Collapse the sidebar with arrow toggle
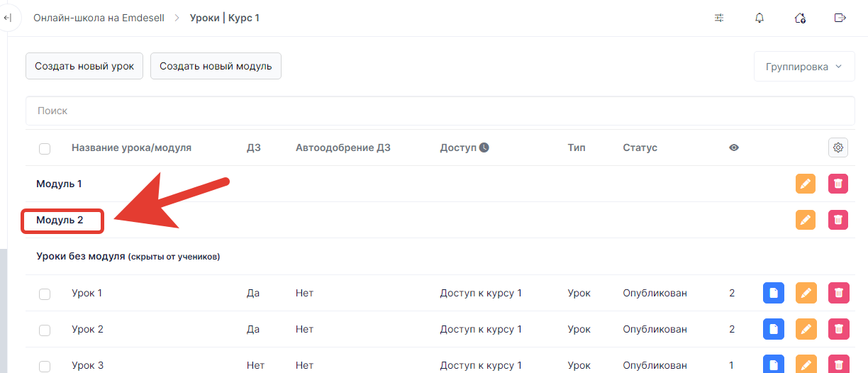This screenshot has width=868, height=373. [x=7, y=18]
